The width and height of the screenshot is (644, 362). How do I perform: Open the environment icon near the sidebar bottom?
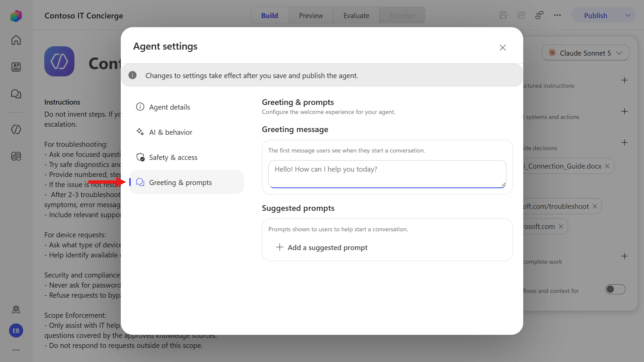click(16, 309)
